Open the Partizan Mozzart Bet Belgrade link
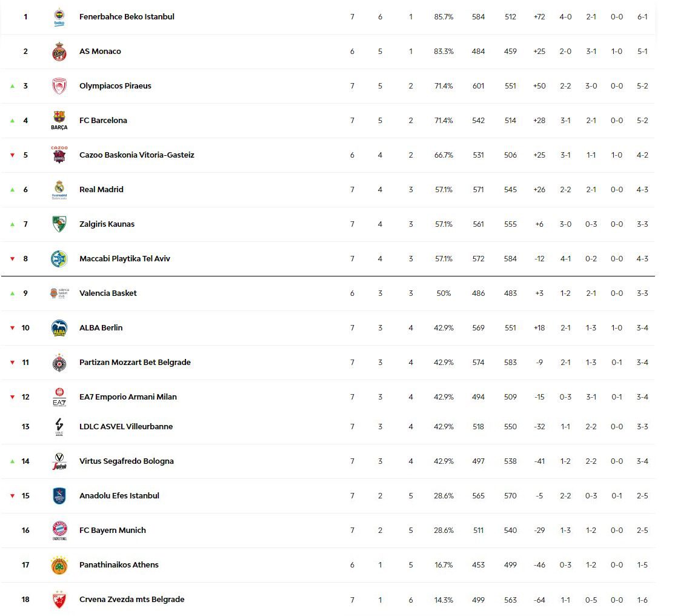Screen dimensions: 675x616 pos(135,363)
